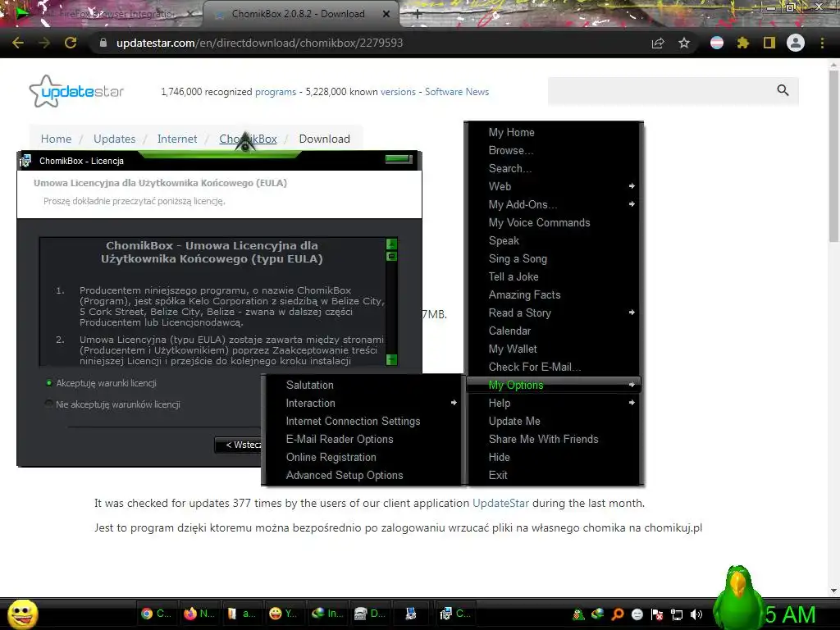This screenshot has height=630, width=840.
Task: Open the volume speaker tray icon
Action: [696, 614]
